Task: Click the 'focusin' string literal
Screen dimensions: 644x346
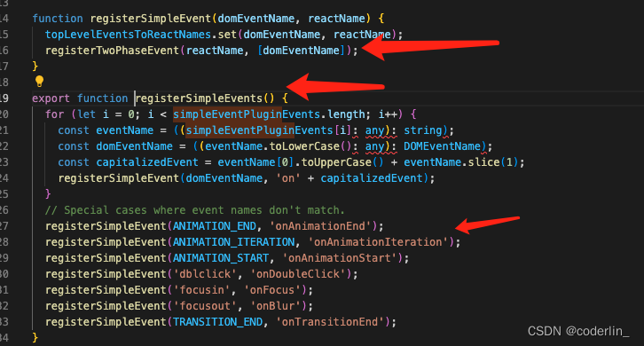Action: tap(201, 290)
